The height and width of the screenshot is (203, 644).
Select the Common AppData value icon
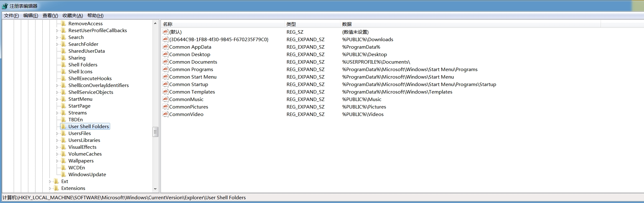coord(165,47)
